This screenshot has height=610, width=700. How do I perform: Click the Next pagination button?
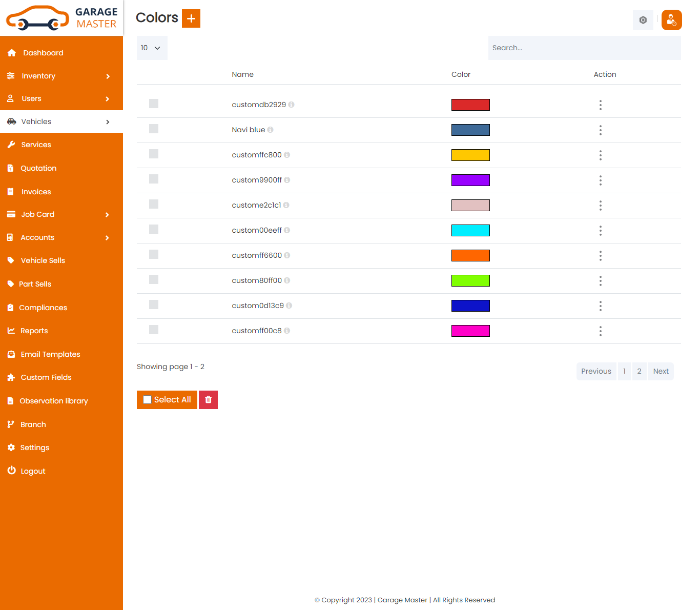(661, 371)
